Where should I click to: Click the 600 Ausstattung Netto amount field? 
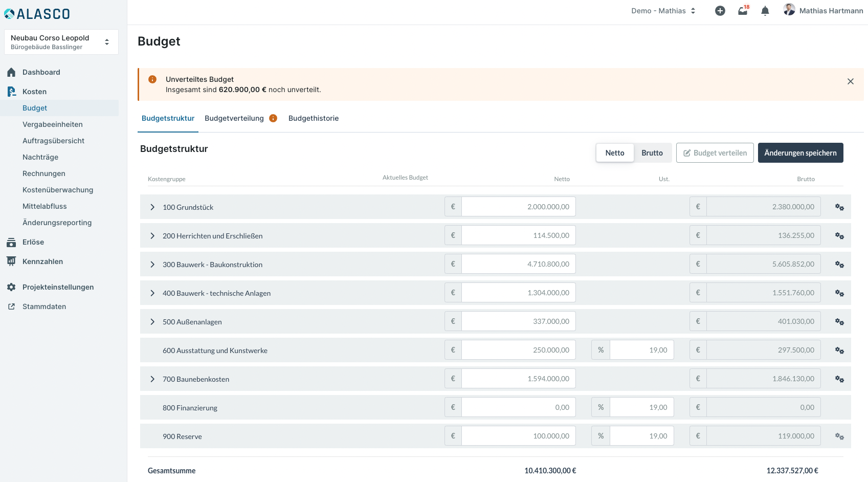point(518,350)
